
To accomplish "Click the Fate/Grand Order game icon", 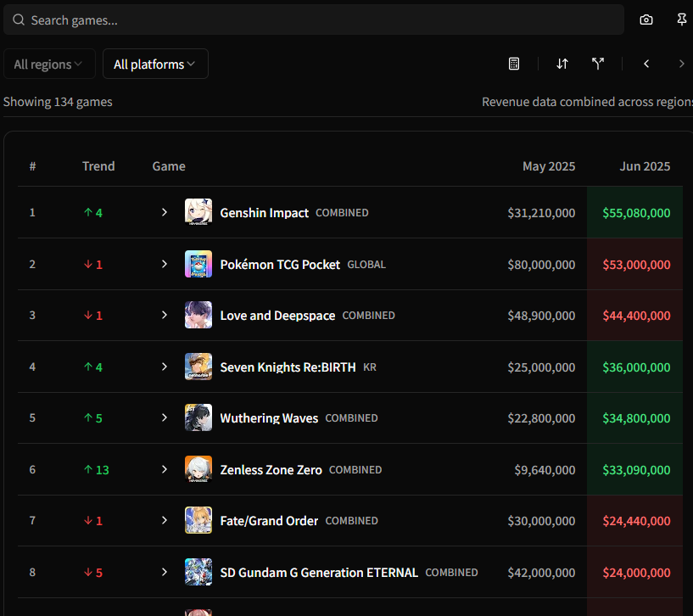I will [x=198, y=520].
